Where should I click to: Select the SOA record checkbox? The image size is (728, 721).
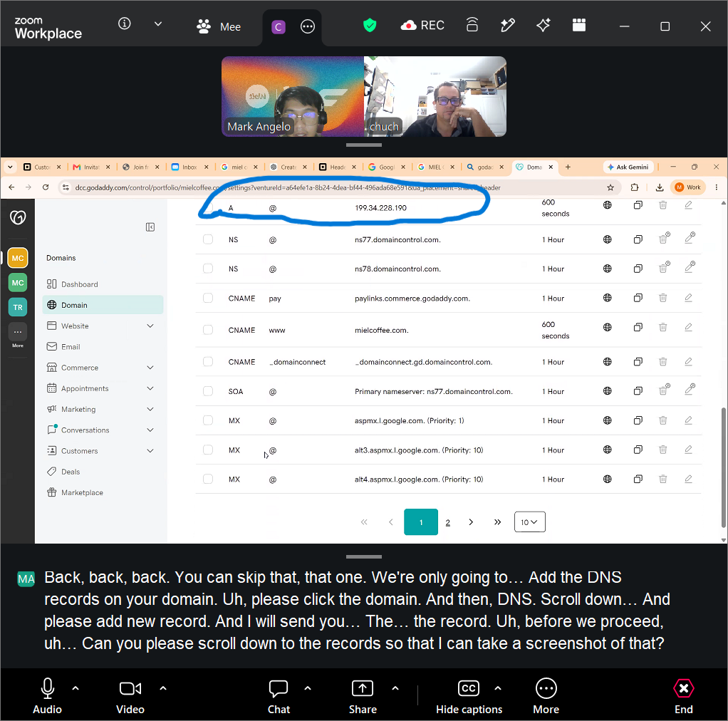coord(208,391)
